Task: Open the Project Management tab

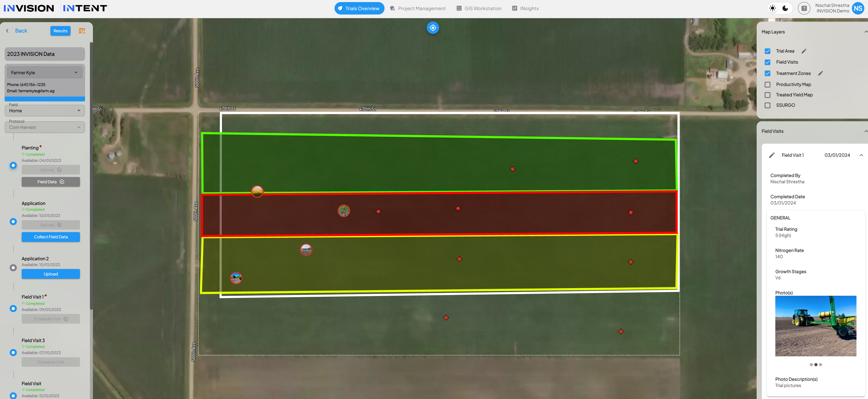Action: coord(418,9)
